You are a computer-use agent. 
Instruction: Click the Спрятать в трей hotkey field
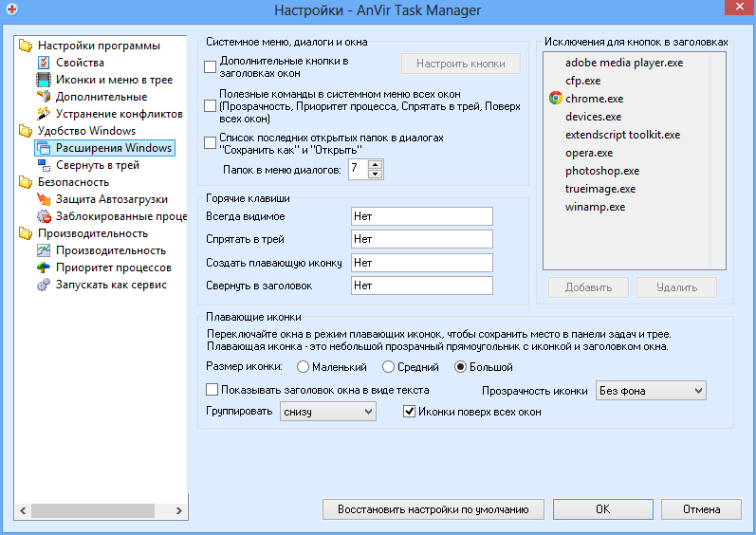click(x=422, y=239)
